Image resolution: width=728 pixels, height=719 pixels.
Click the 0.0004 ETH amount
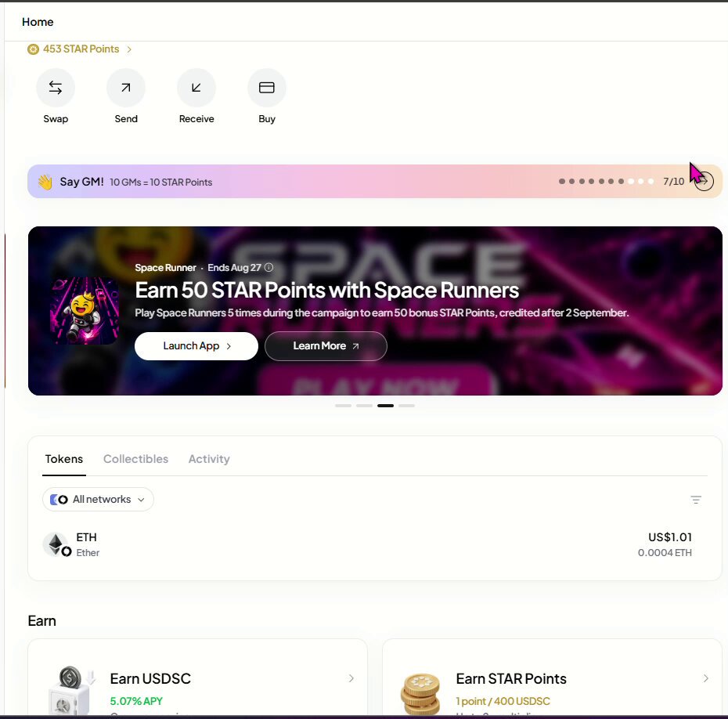coord(665,553)
